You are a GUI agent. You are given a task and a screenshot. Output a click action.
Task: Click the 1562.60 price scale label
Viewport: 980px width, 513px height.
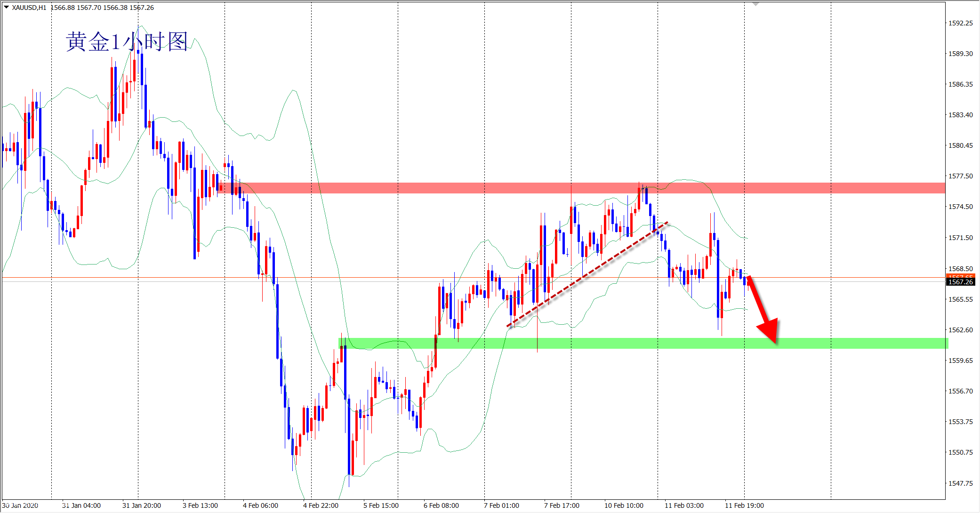point(960,330)
